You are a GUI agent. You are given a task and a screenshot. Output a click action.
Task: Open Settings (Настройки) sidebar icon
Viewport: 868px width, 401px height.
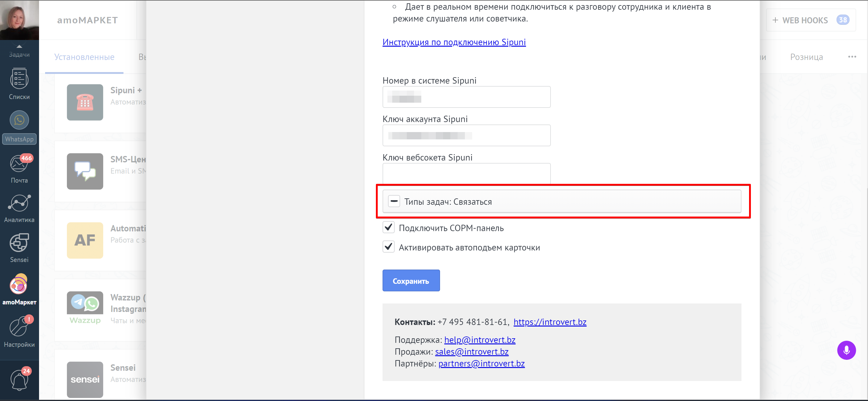coord(19,332)
